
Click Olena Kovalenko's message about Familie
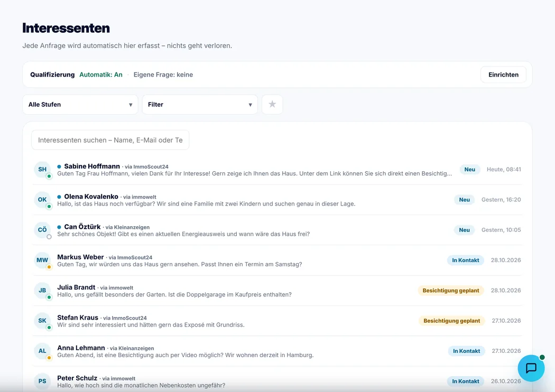click(206, 204)
